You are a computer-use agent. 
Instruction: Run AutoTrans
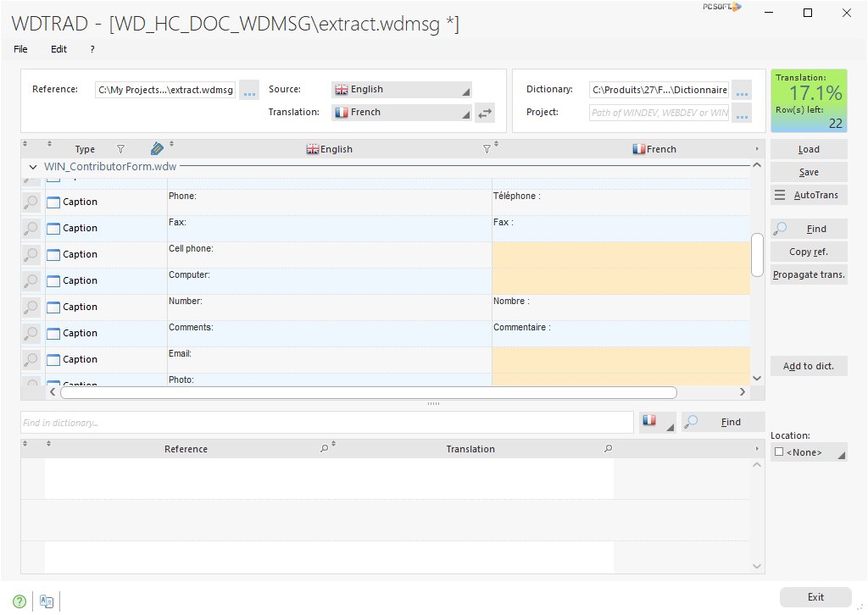(x=809, y=195)
